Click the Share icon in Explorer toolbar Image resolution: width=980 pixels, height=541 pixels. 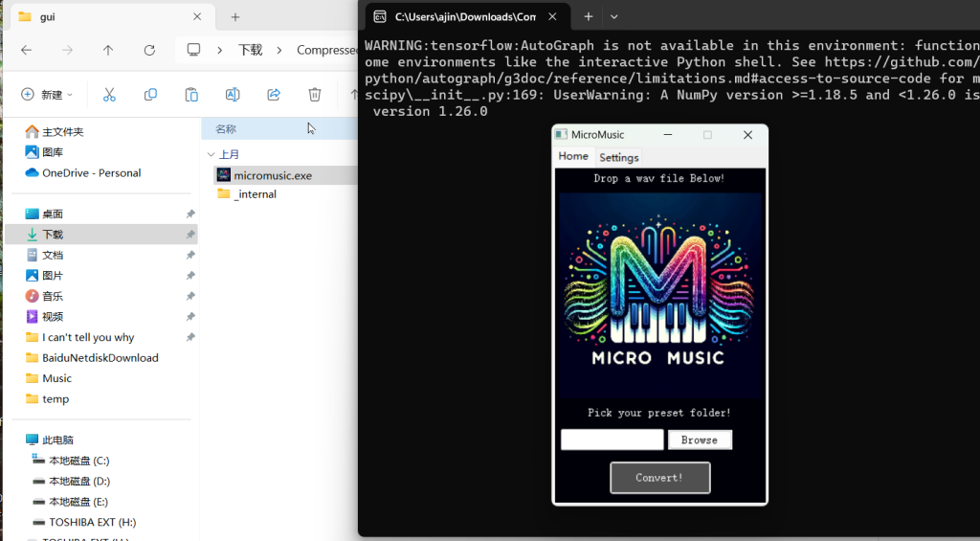274,95
